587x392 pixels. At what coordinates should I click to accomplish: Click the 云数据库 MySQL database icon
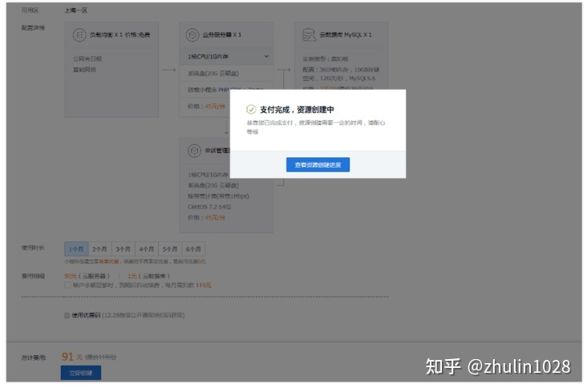coord(309,34)
